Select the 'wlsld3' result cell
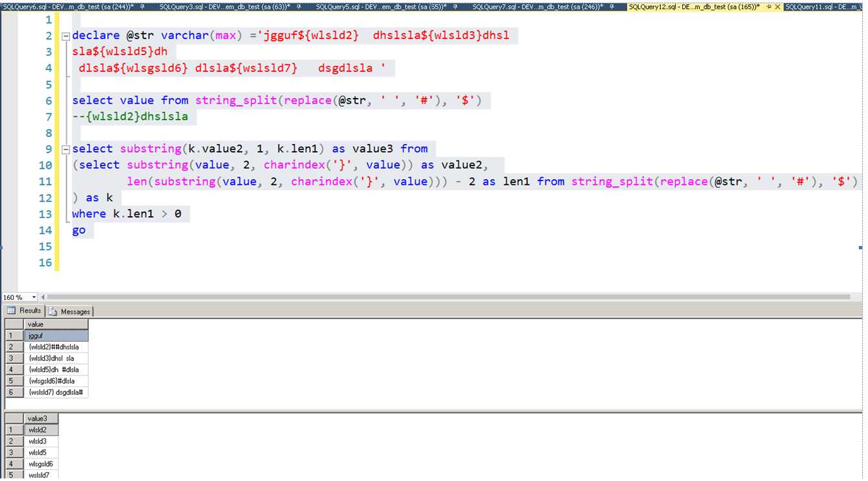The image size is (868, 481). click(41, 441)
